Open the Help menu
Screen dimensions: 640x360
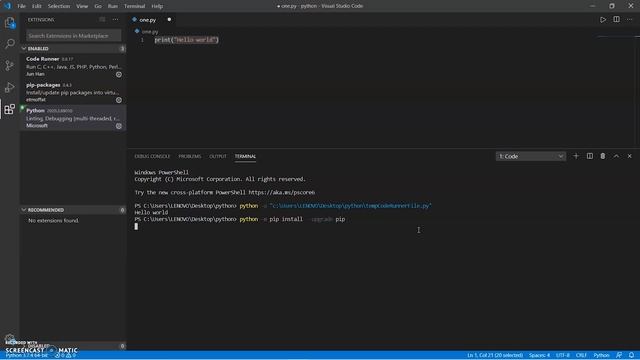157,6
